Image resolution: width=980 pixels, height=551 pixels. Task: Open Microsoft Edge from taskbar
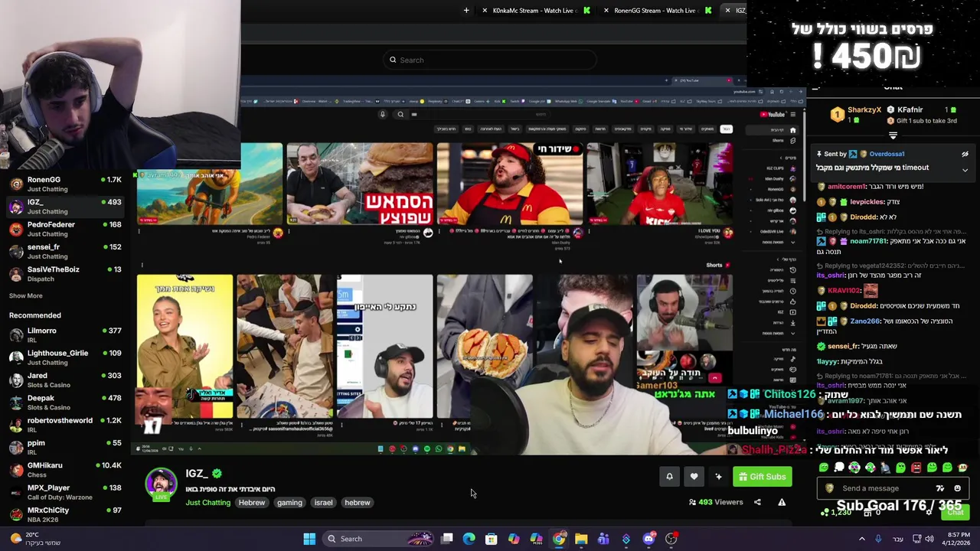pyautogui.click(x=469, y=539)
